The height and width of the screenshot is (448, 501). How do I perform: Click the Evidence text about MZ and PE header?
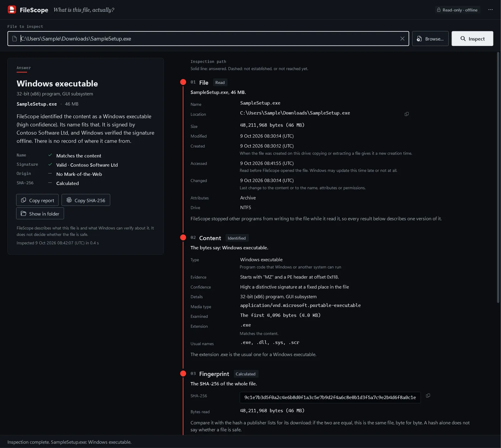pos(289,277)
